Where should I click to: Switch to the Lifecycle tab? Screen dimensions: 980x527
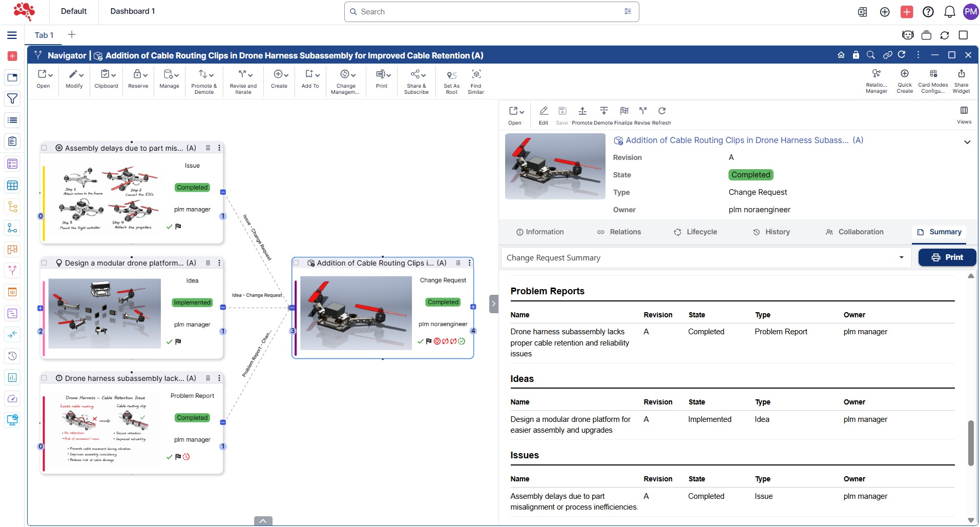695,232
